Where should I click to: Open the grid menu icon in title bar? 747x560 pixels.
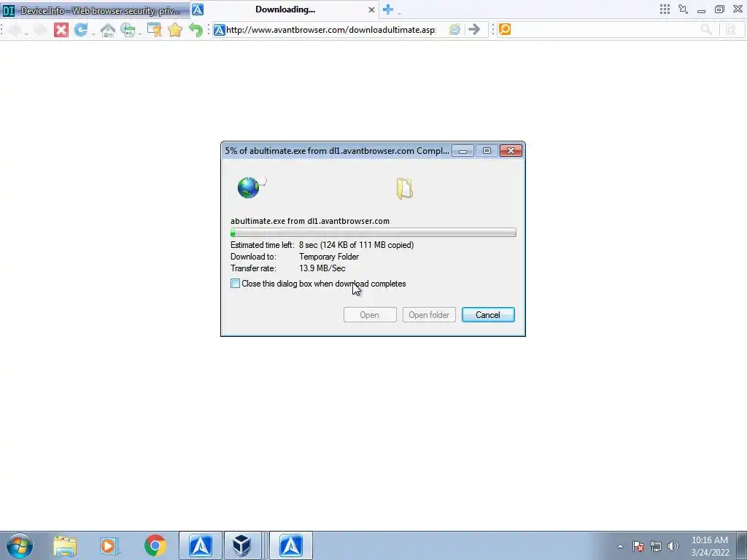tap(665, 9)
